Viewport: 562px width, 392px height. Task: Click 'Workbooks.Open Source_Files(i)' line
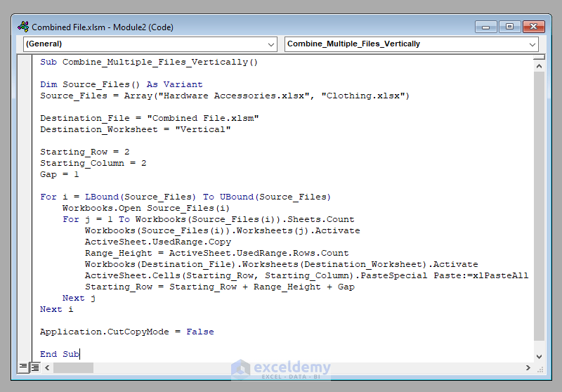(x=146, y=208)
